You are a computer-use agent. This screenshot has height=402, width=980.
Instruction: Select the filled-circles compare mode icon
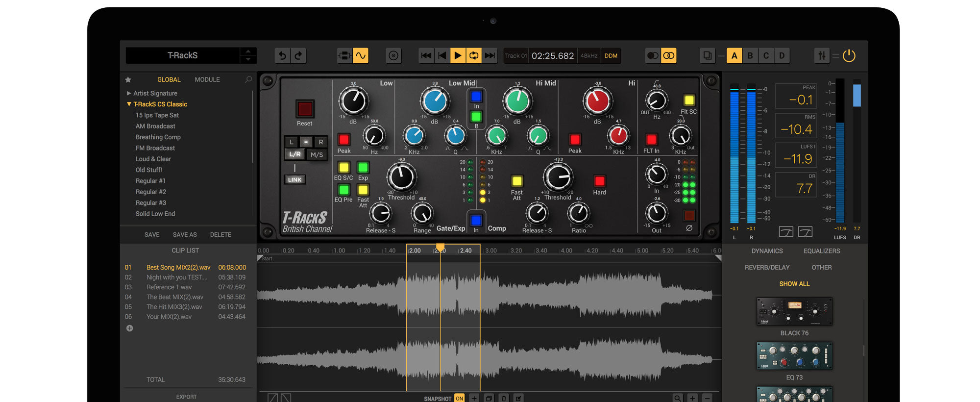[x=653, y=56]
